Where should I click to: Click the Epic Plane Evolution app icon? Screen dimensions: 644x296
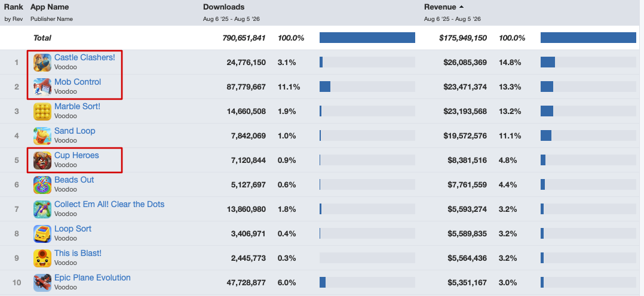click(x=42, y=282)
